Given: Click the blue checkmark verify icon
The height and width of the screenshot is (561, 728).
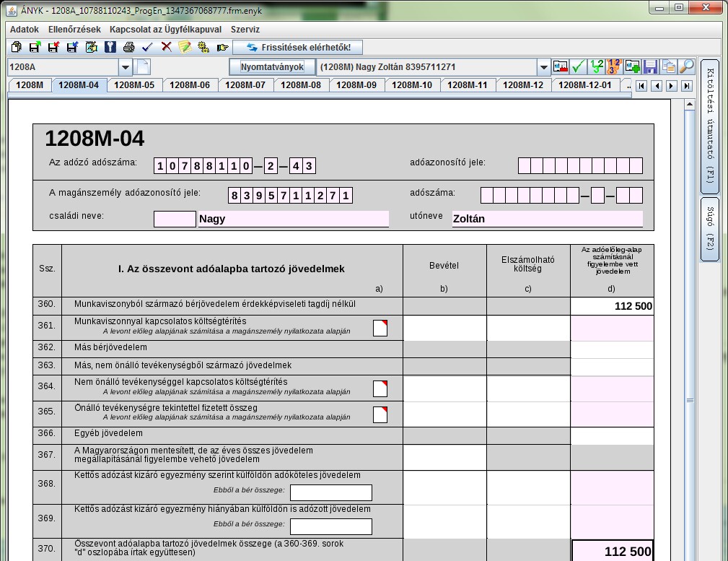Looking at the screenshot, I should pos(147,48).
